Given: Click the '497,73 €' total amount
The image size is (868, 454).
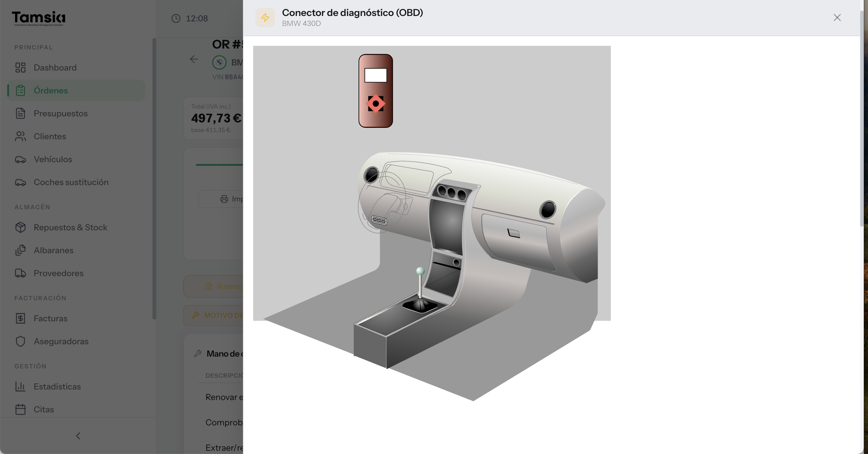Looking at the screenshot, I should pyautogui.click(x=216, y=118).
